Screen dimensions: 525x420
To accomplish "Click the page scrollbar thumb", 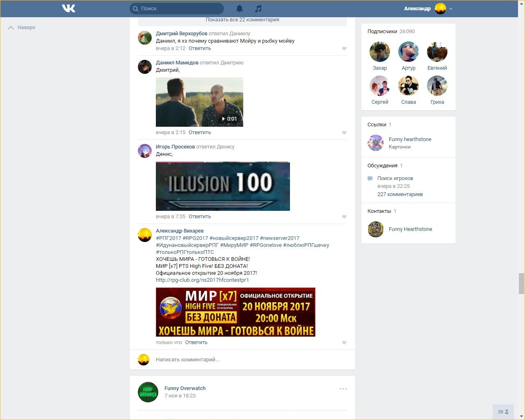I will 521,283.
